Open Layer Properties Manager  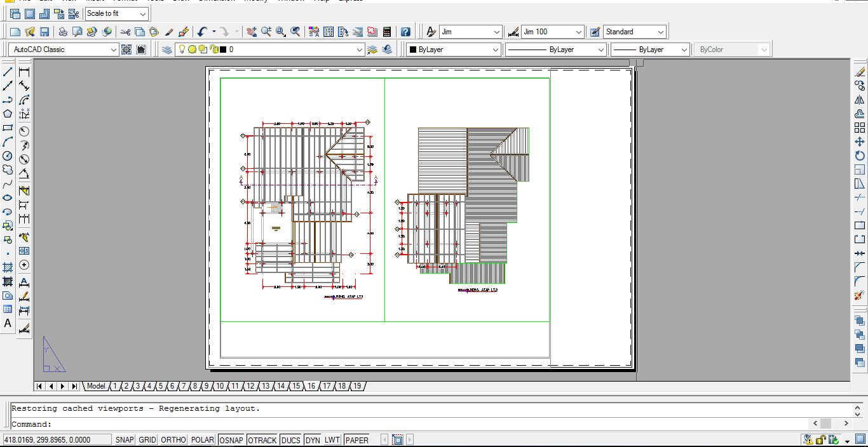167,50
